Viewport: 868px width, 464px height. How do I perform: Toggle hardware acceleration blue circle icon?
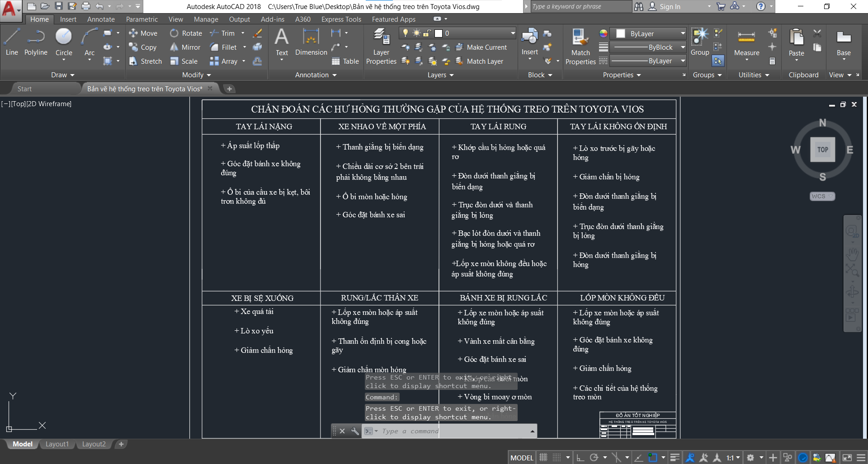coord(803,458)
